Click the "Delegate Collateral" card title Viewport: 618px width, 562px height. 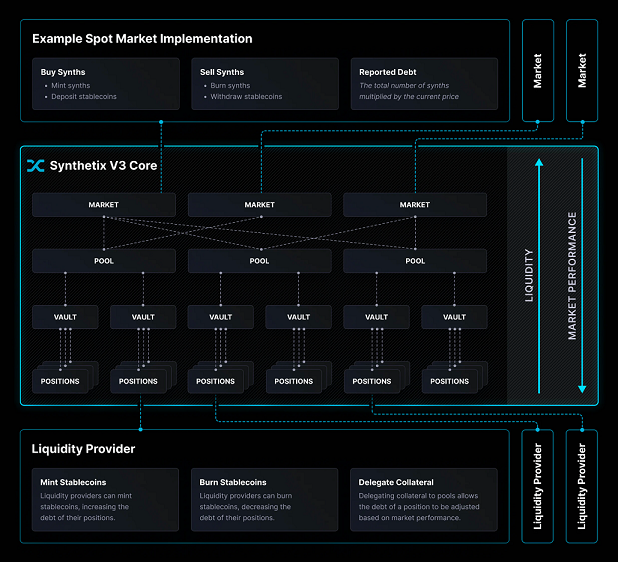(396, 482)
